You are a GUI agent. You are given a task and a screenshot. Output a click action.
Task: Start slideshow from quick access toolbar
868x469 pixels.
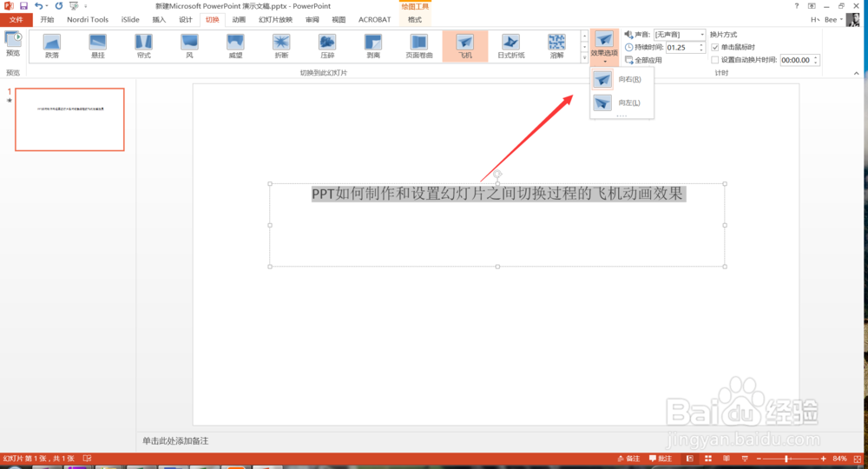pyautogui.click(x=74, y=5)
